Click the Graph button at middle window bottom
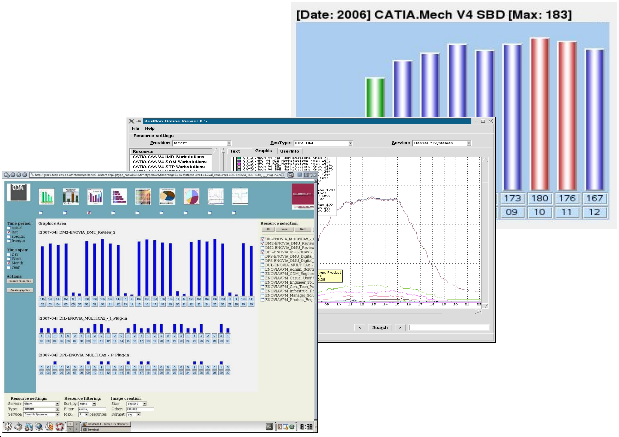The image size is (619, 437). point(380,327)
